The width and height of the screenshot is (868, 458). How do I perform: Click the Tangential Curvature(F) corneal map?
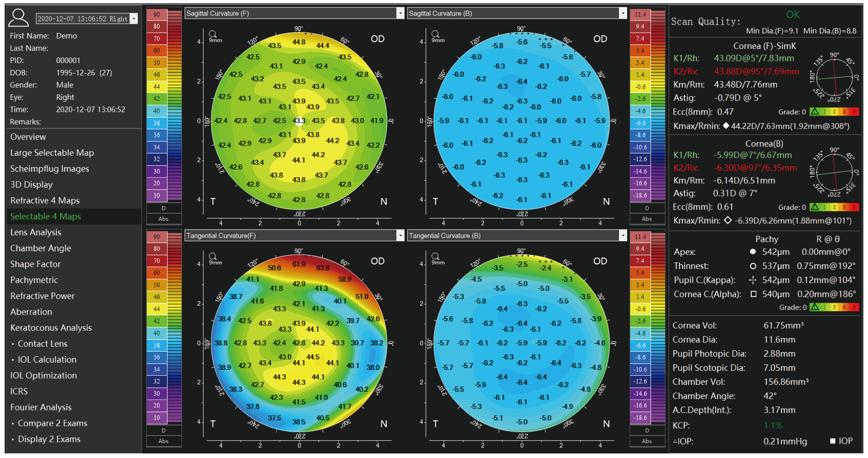click(x=299, y=343)
